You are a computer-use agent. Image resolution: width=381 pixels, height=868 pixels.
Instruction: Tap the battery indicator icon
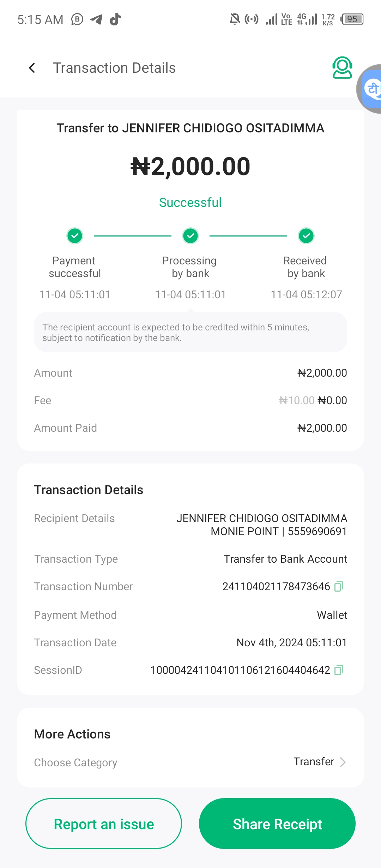pos(352,19)
